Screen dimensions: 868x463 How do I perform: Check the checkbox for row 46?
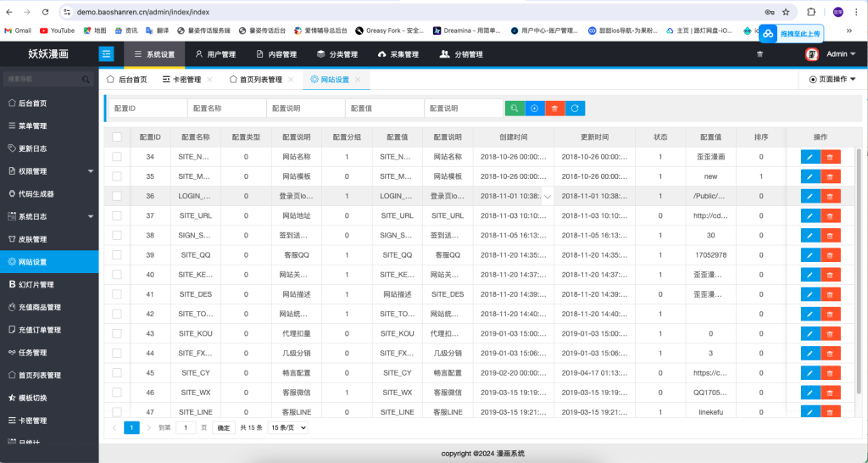click(x=117, y=392)
